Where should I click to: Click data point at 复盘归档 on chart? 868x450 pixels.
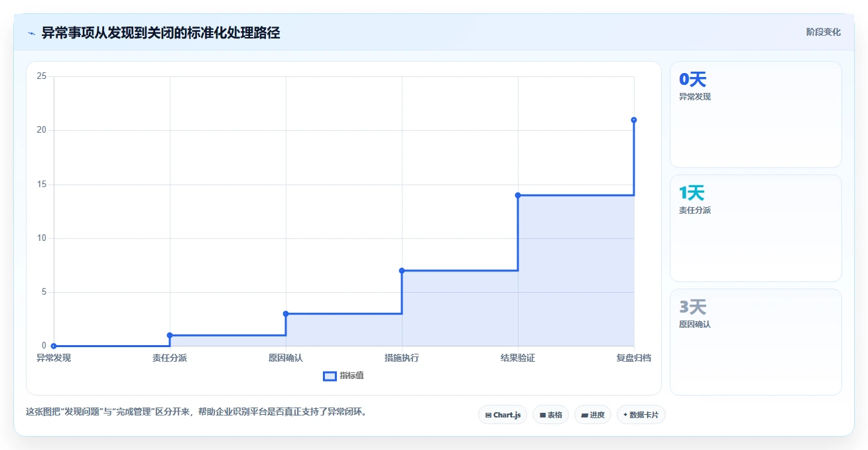[634, 119]
